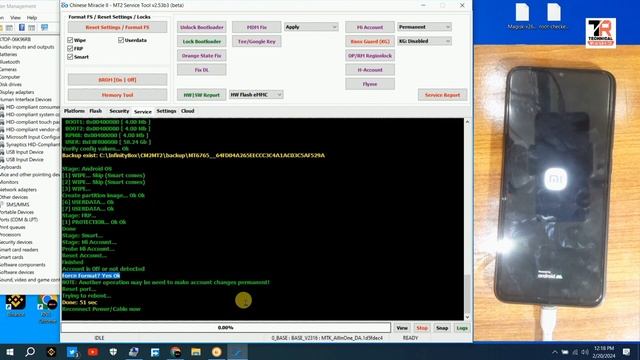Select the Synaptics HID-Compliant device icon

point(2,144)
